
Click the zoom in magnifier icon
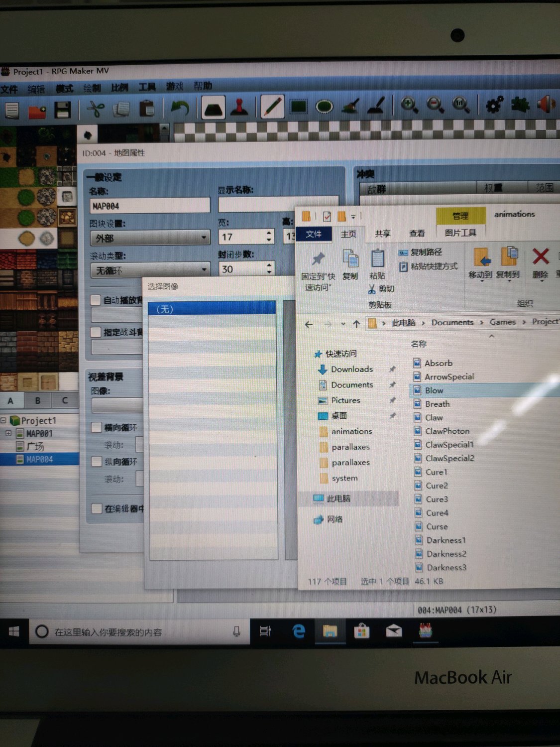pyautogui.click(x=409, y=105)
